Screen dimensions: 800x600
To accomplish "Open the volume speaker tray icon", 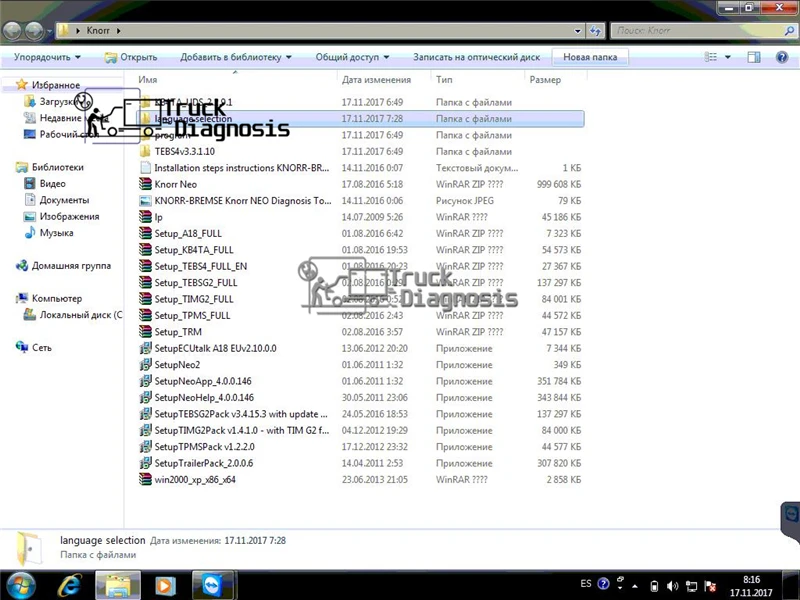I will click(x=672, y=586).
